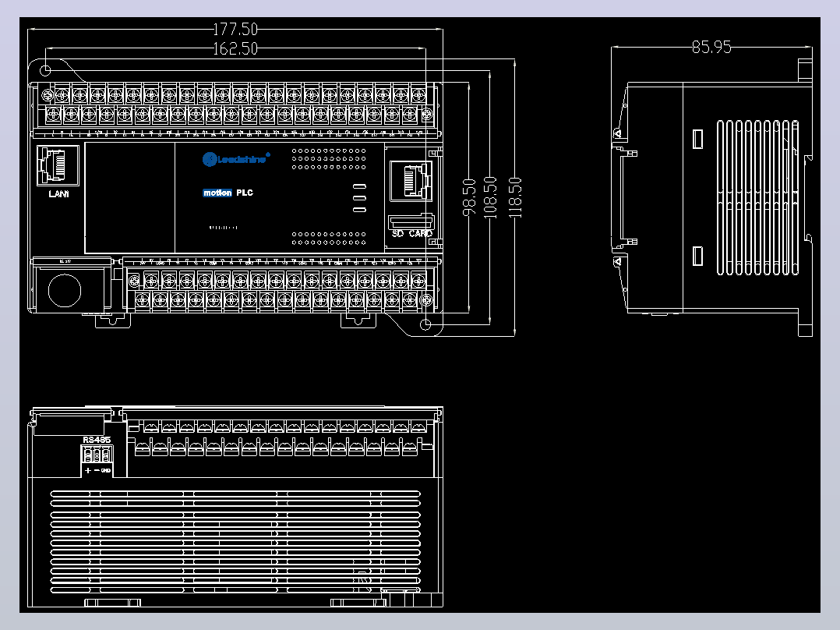The width and height of the screenshot is (840, 630).
Task: Click the RJ45 port drawing above LAN label
Action: (x=58, y=165)
